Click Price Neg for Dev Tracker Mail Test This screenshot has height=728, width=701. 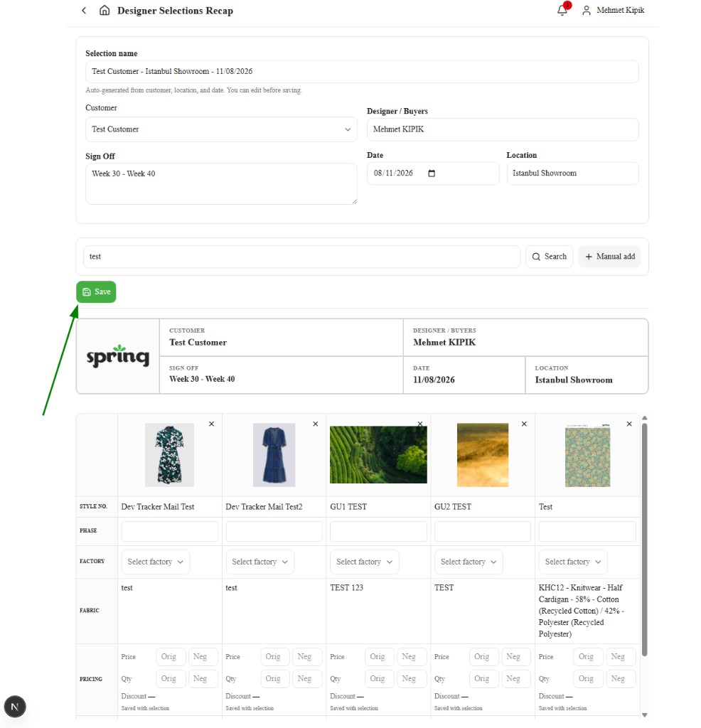[x=203, y=656]
